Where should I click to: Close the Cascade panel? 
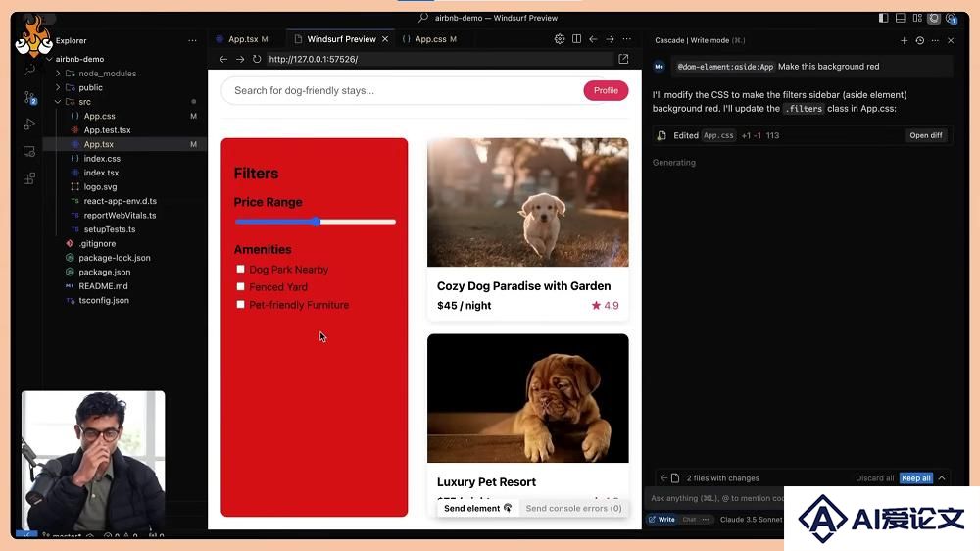pos(951,40)
